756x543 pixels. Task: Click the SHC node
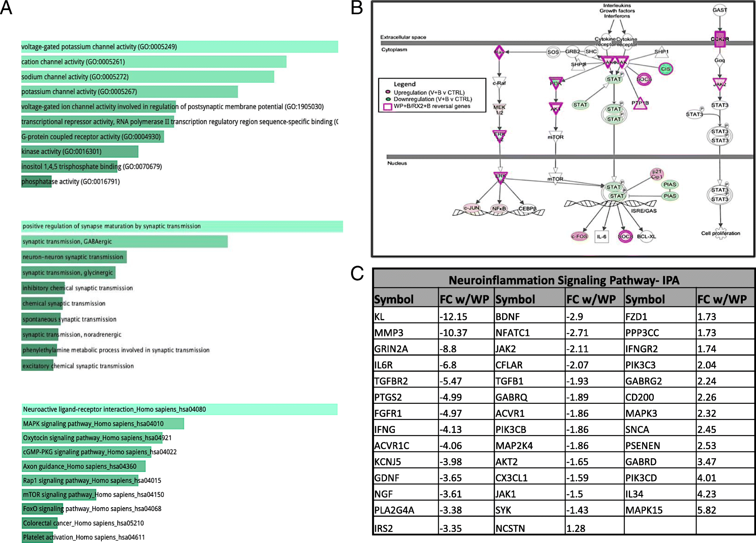click(591, 51)
